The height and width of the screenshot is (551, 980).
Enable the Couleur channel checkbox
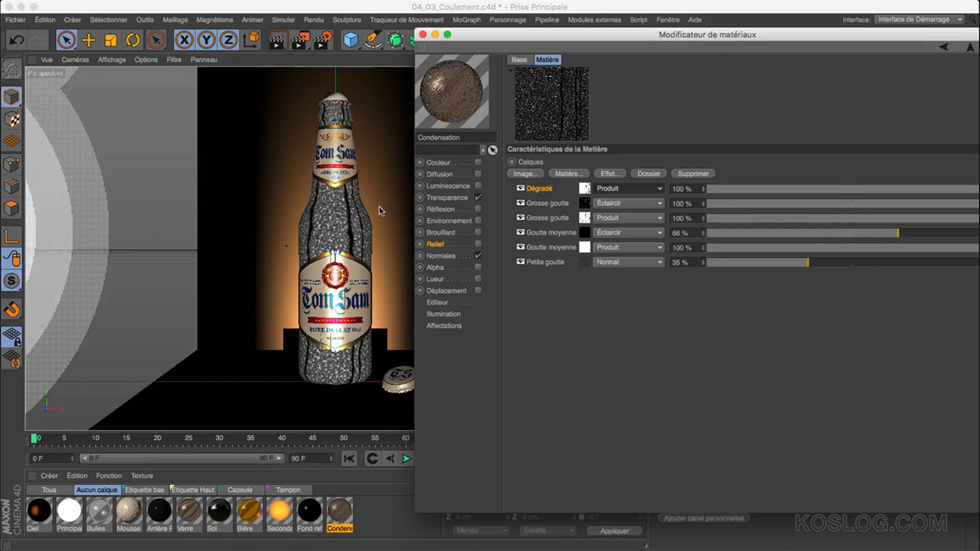(479, 162)
